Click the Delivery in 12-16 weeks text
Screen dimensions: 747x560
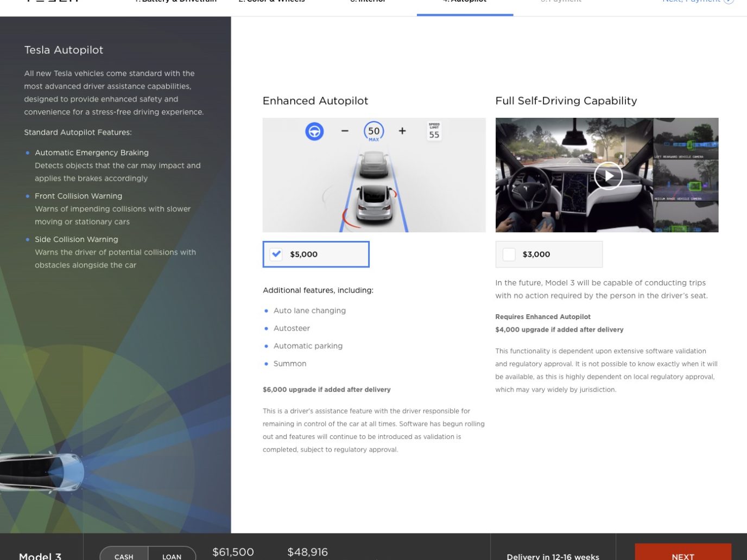click(x=553, y=557)
